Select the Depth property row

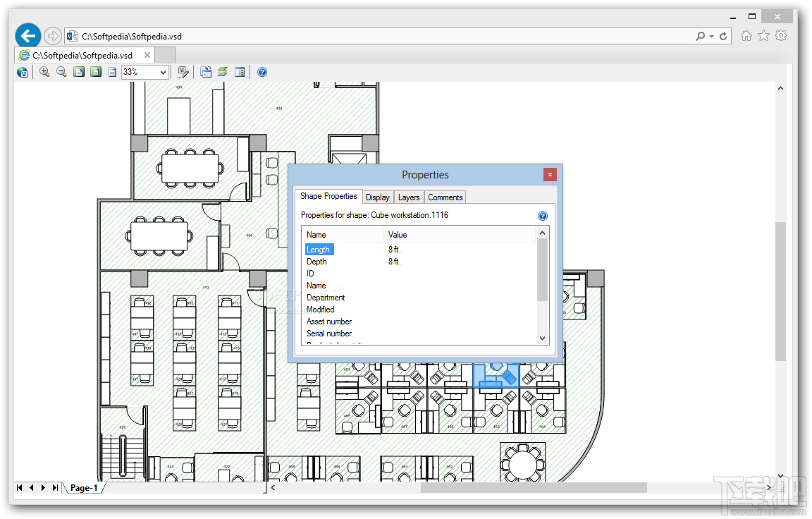pos(316,262)
